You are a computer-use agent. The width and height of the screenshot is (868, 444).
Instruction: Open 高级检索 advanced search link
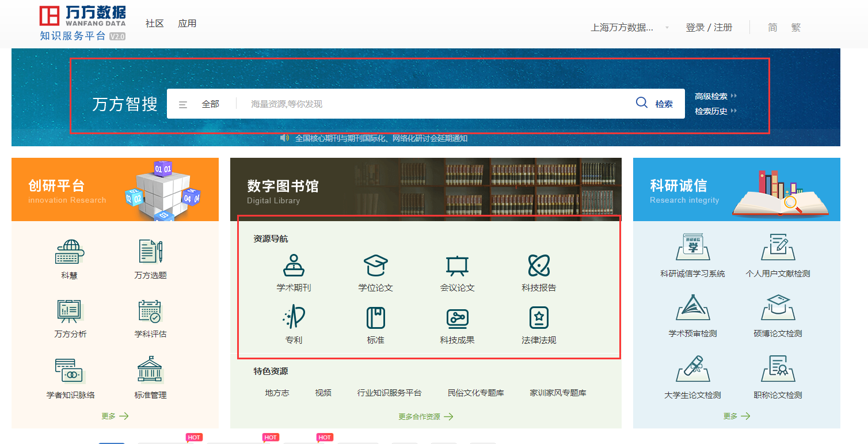[x=710, y=96]
